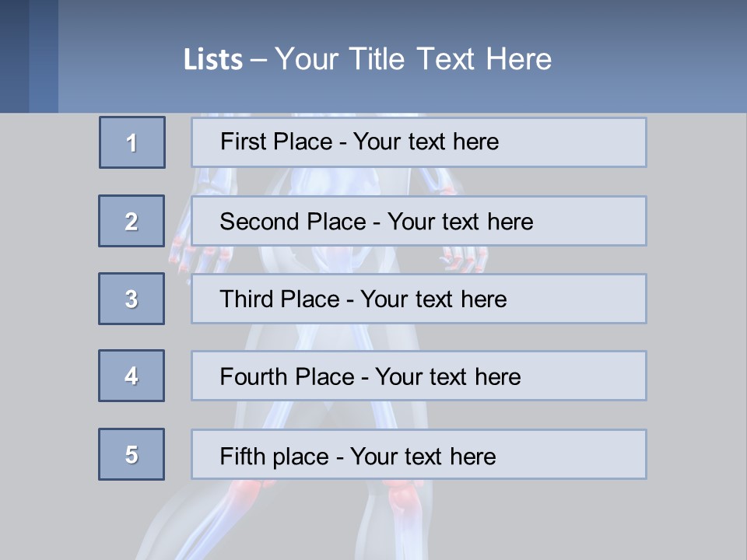This screenshot has height=560, width=747.
Task: Click the dark blue strip in top-left corner
Action: [x=14, y=56]
